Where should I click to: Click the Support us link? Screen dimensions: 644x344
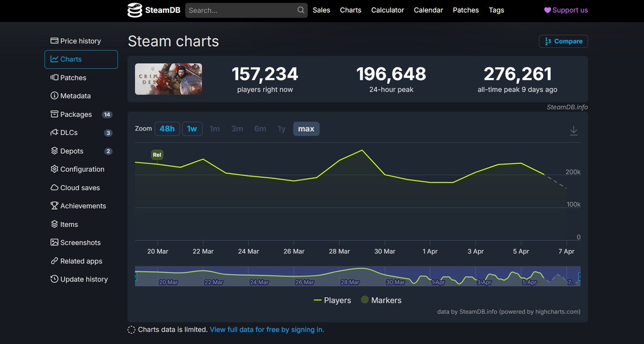pos(566,10)
